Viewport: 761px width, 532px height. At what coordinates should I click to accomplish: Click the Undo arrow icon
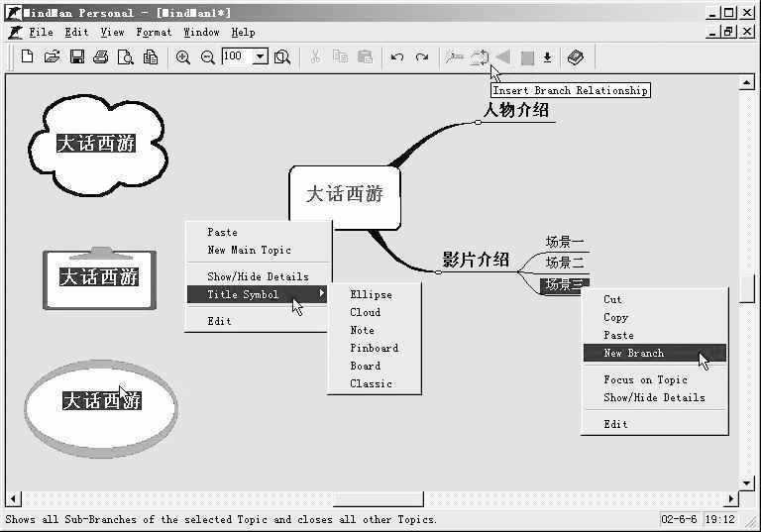coord(397,57)
